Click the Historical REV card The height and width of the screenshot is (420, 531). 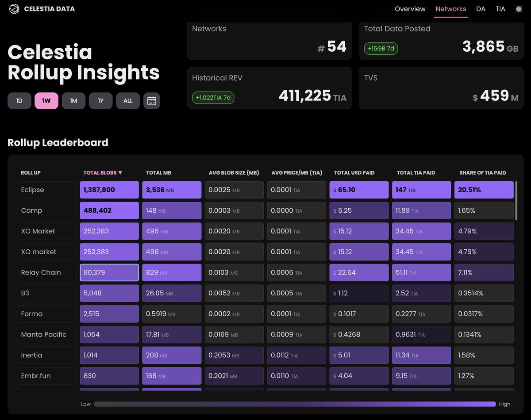[269, 88]
